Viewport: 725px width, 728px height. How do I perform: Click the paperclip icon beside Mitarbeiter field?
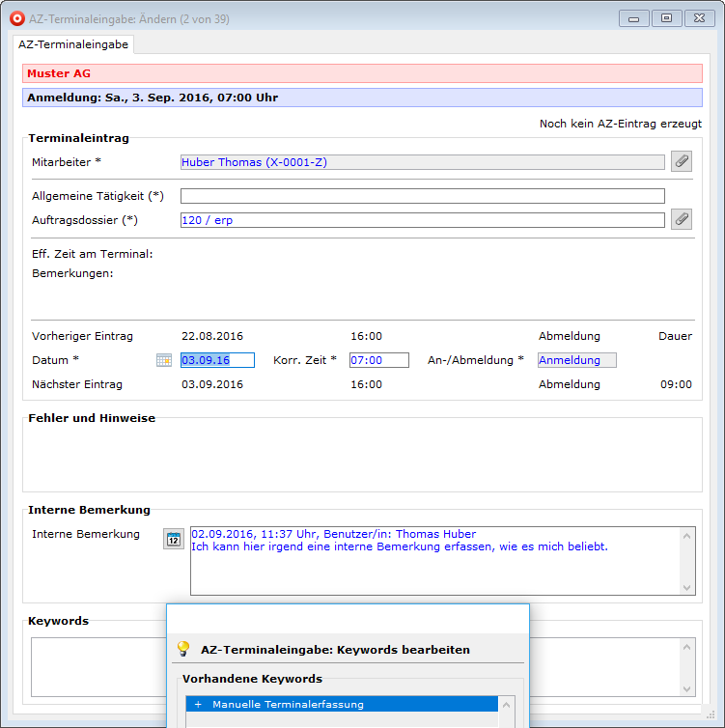coord(682,161)
